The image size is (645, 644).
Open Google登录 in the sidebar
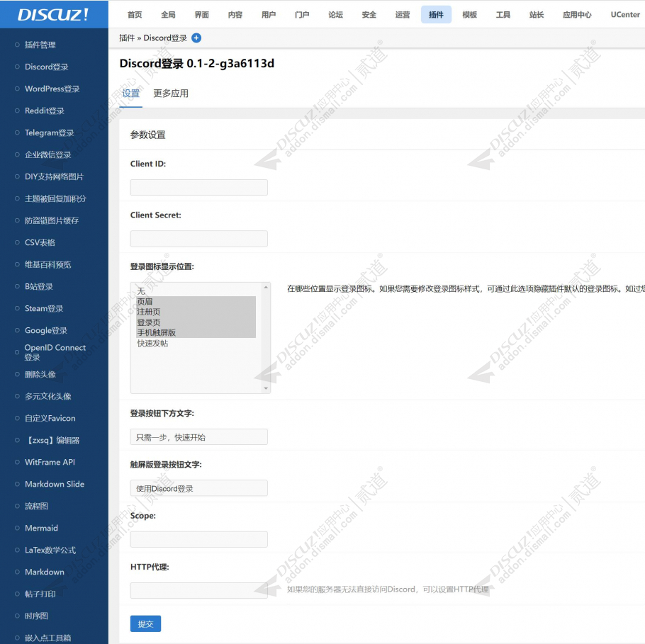point(46,330)
